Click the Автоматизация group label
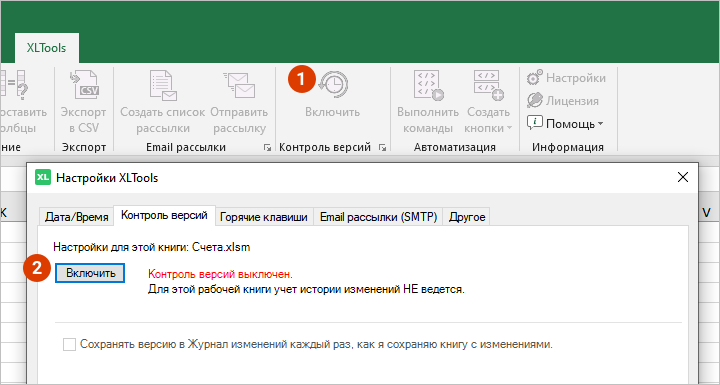The image size is (720, 385). pyautogui.click(x=455, y=147)
